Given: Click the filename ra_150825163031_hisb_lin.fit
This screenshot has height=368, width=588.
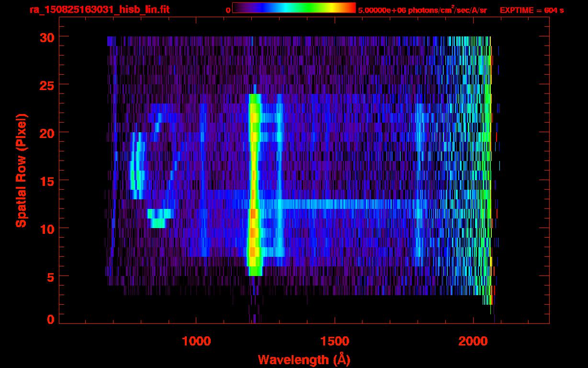Looking at the screenshot, I should tap(99, 10).
